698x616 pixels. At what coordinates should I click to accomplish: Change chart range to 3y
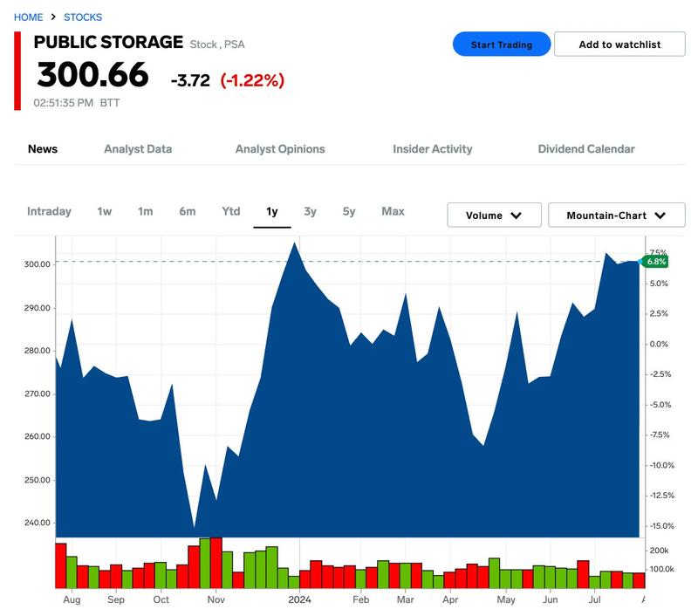point(311,211)
